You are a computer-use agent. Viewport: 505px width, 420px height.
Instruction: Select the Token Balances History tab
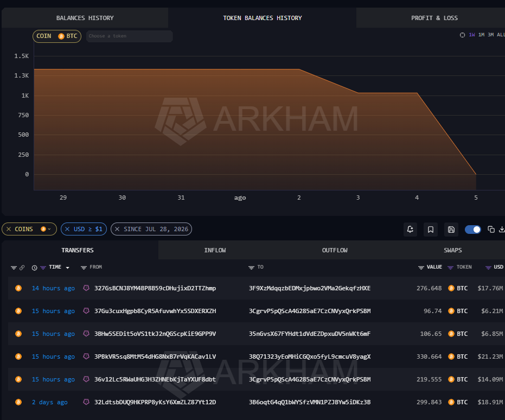(x=262, y=18)
